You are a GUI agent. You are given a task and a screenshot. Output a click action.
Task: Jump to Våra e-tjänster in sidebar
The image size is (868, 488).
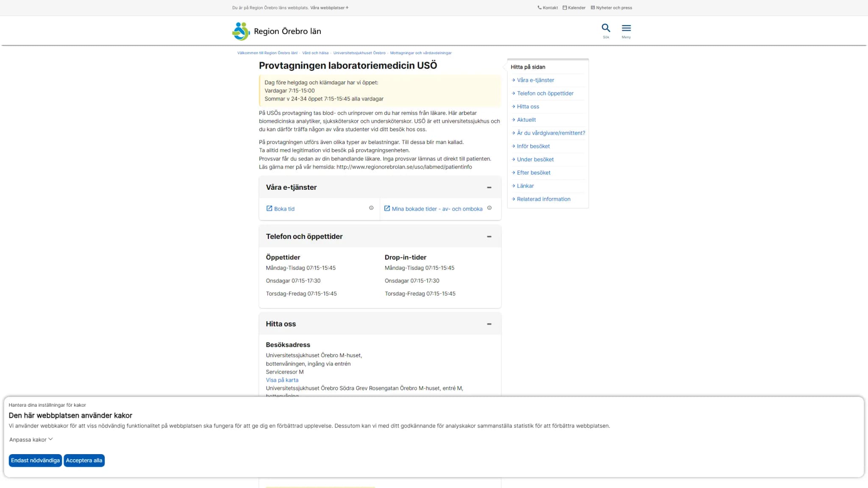pos(535,80)
